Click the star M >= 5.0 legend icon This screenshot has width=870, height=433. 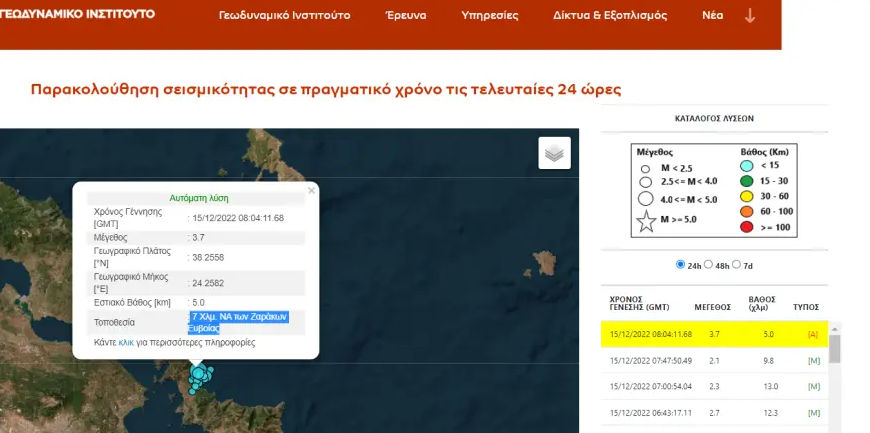click(646, 222)
